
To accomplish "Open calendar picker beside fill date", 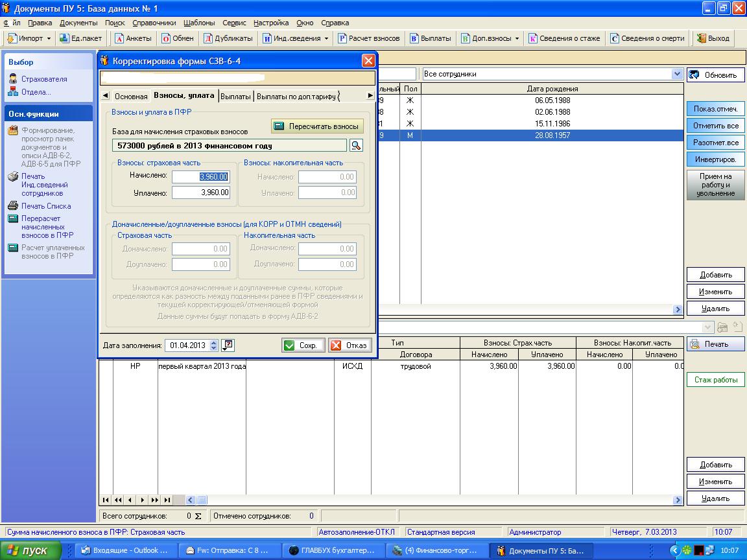I will click(x=228, y=345).
